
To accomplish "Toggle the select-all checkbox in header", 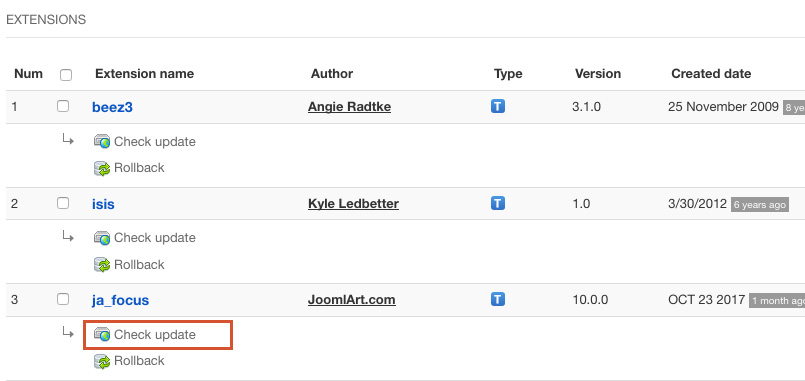I will pos(66,75).
